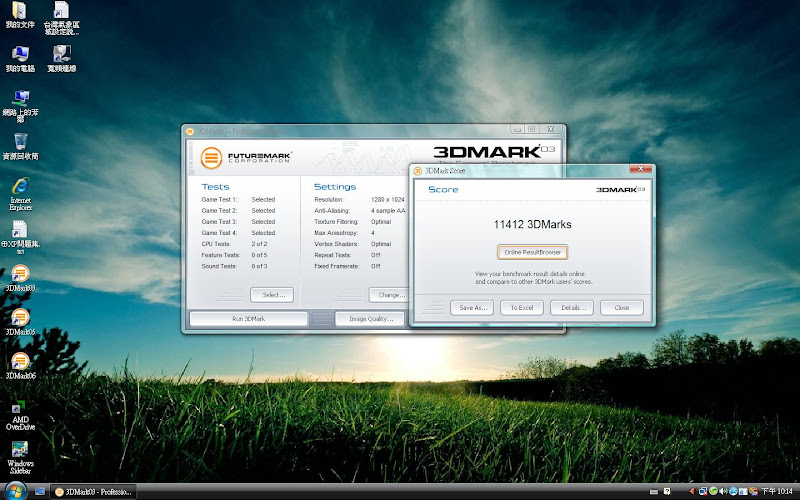Click the Online ResultBrowser button
The height and width of the screenshot is (500, 800).
point(533,252)
